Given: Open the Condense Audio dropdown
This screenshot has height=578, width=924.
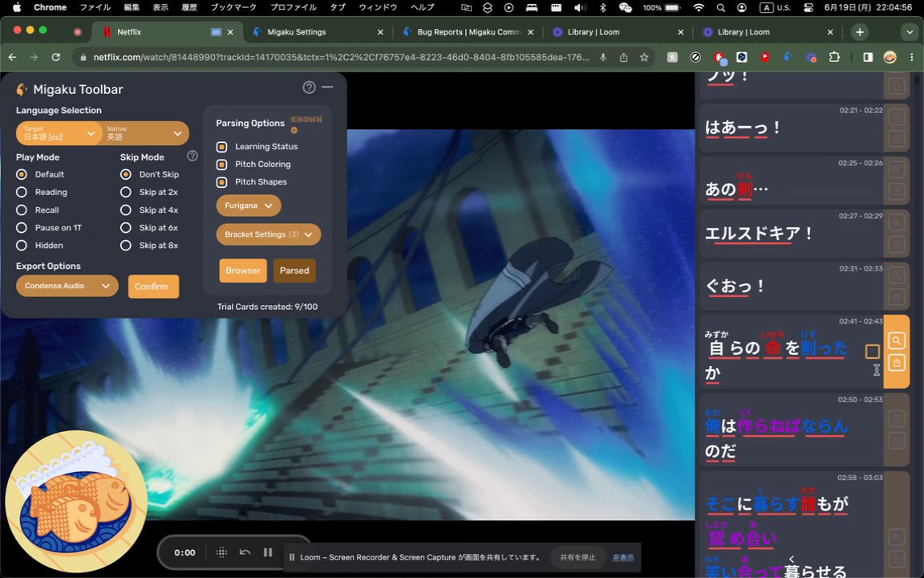Looking at the screenshot, I should 67,286.
